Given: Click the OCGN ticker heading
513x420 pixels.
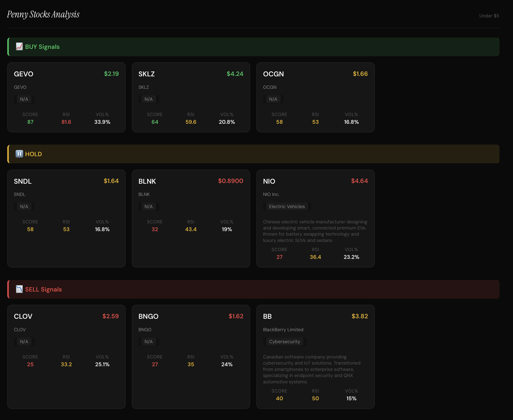Looking at the screenshot, I should click(273, 74).
